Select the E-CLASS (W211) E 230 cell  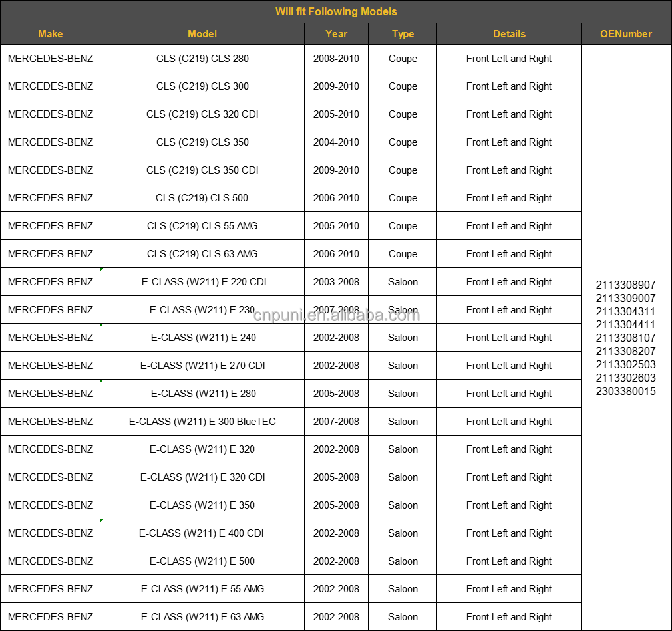click(202, 309)
